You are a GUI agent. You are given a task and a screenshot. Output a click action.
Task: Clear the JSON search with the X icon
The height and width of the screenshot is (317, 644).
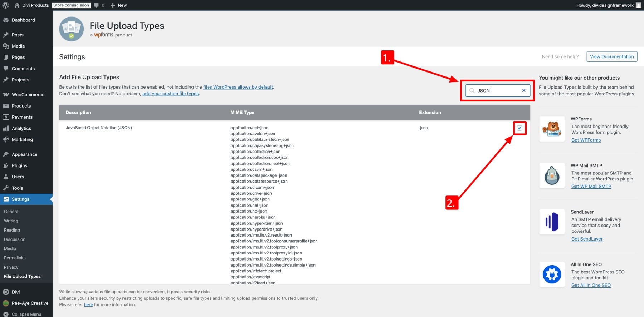pos(523,90)
